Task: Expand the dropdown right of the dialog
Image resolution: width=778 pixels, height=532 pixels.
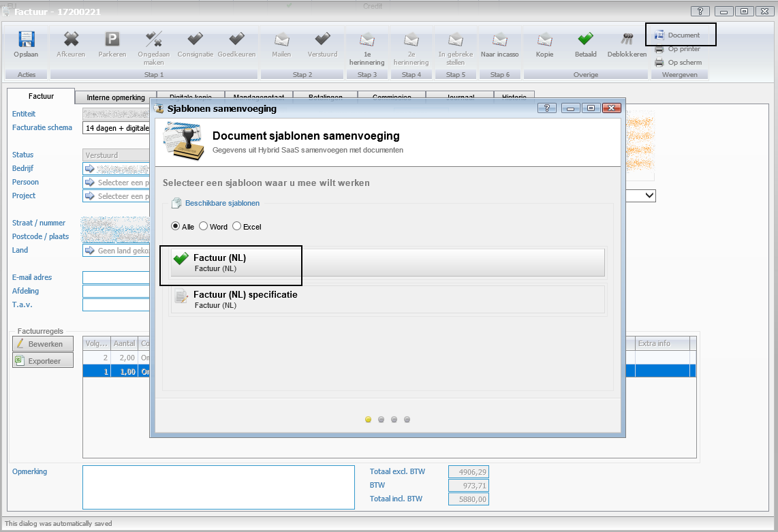Action: click(x=649, y=196)
